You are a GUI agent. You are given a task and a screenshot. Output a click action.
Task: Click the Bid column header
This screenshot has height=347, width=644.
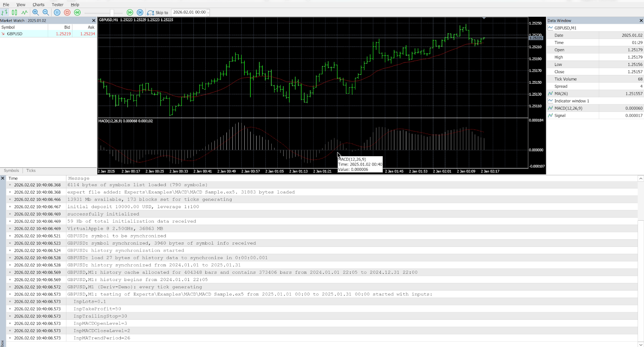60,27
